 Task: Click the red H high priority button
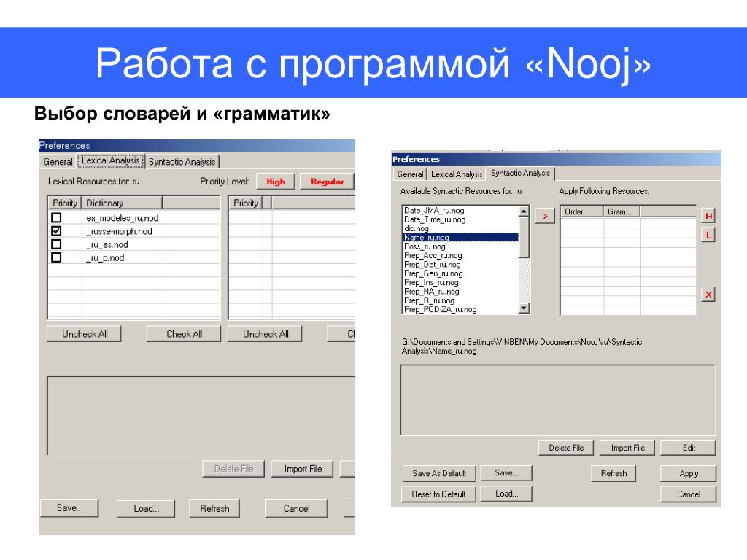pyautogui.click(x=708, y=216)
